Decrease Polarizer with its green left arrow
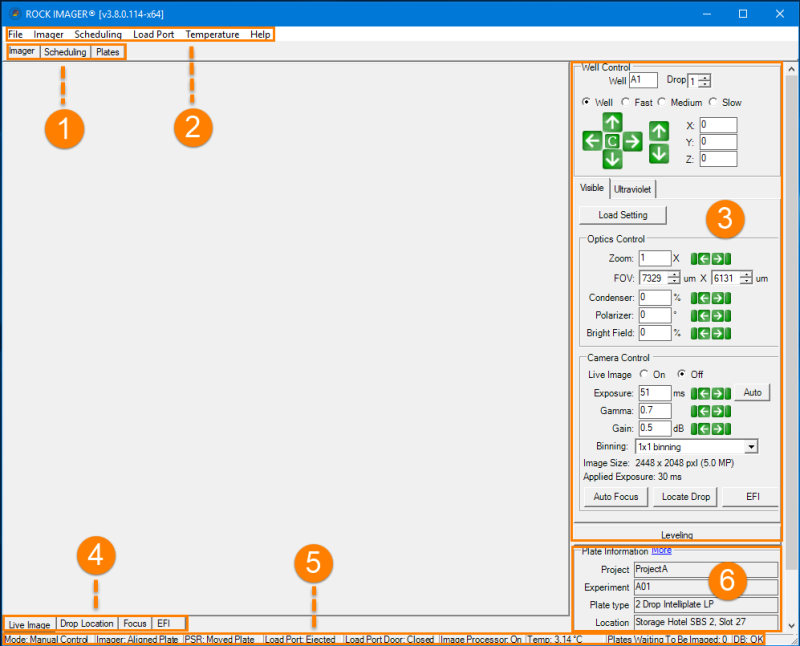Image resolution: width=800 pixels, height=646 pixels. (x=704, y=316)
